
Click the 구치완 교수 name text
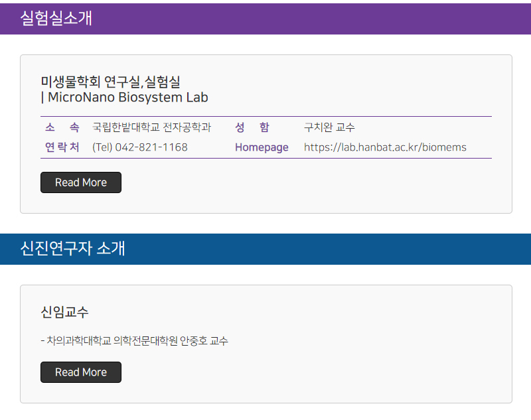click(x=329, y=127)
